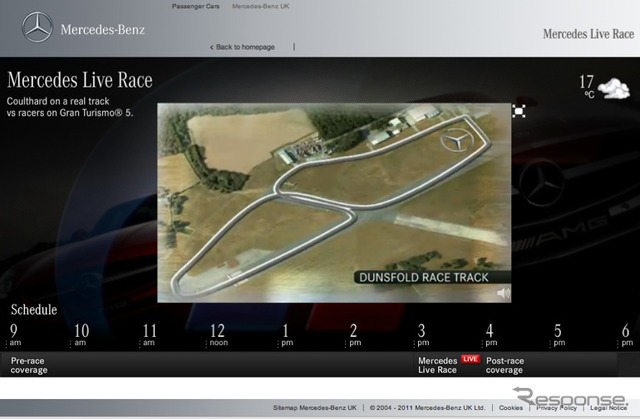Select the 5 pm schedule marker
Screen dimensions: 640x419
point(558,335)
